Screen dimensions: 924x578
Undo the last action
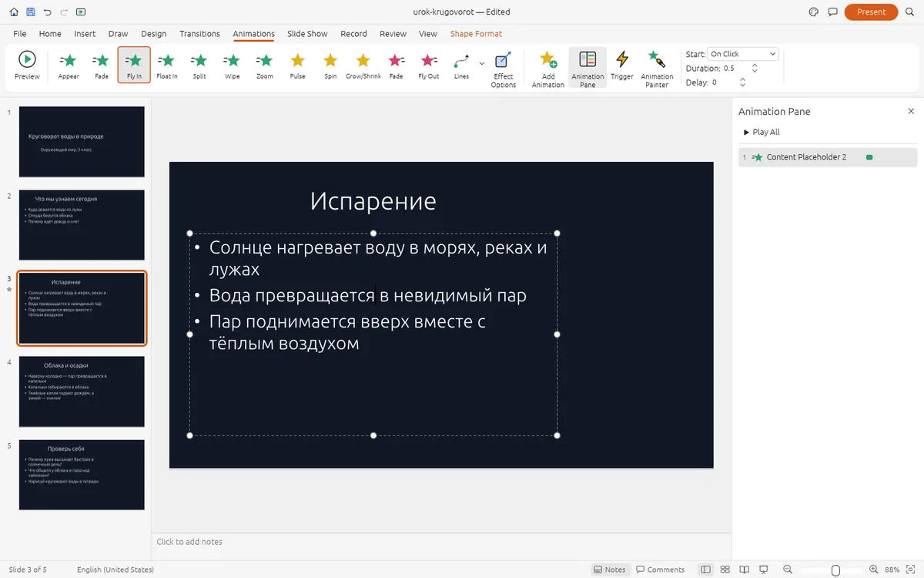click(48, 12)
